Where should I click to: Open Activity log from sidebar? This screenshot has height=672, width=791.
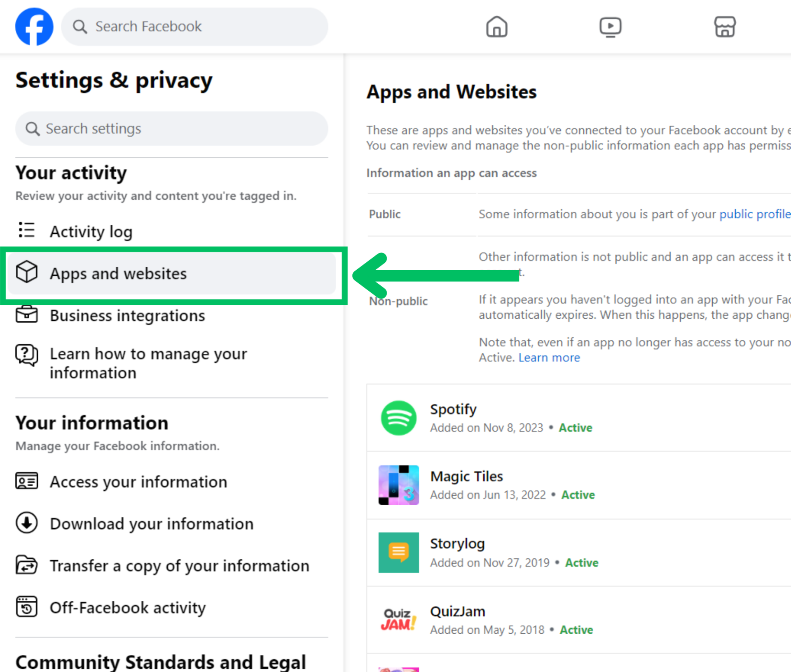pyautogui.click(x=91, y=231)
